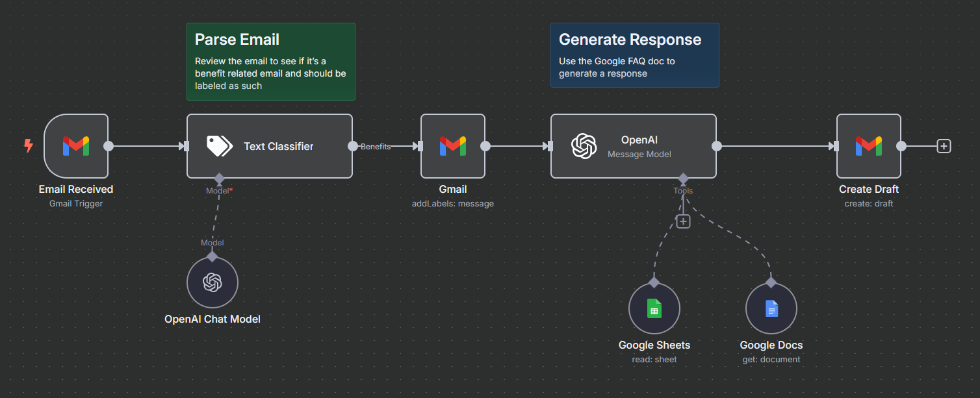Viewport: 980px width, 398px height.
Task: Click the OpenAI logo in Message Model node
Action: tap(584, 146)
